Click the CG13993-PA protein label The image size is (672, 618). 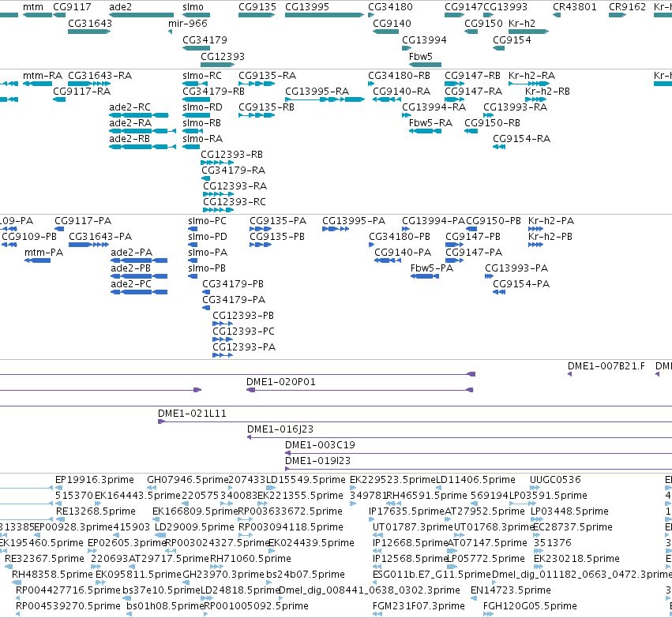pos(516,268)
